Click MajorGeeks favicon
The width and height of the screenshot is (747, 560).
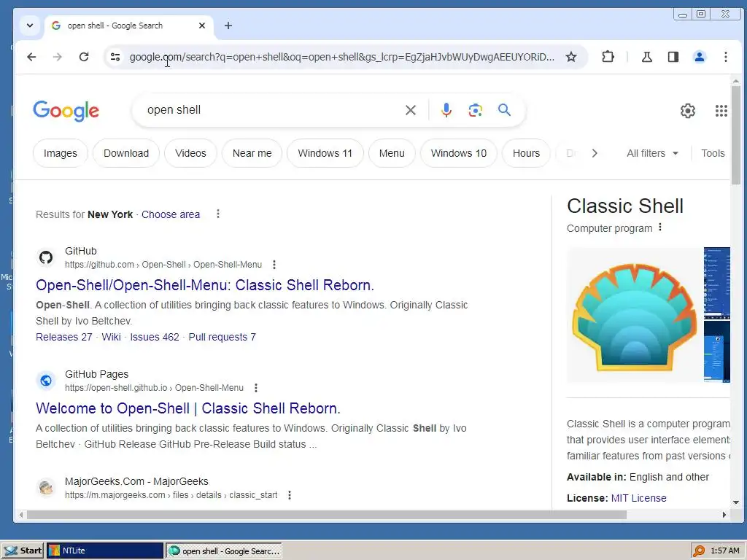(x=46, y=488)
